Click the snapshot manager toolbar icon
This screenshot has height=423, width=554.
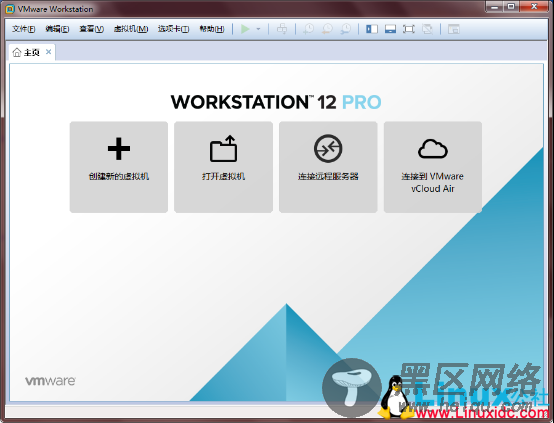(x=346, y=29)
